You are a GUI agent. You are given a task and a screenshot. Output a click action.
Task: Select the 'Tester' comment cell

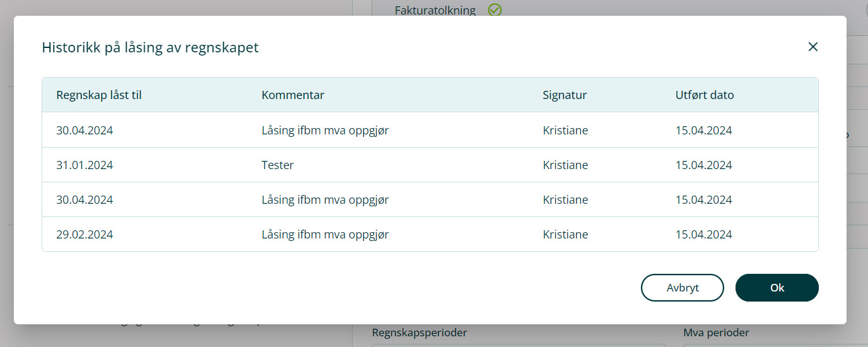click(278, 165)
